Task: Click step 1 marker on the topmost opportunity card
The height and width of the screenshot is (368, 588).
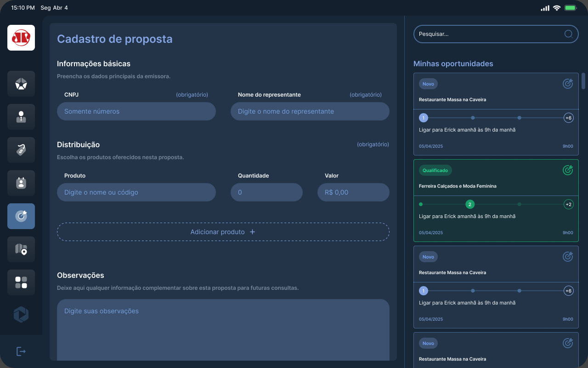Action: [x=424, y=118]
